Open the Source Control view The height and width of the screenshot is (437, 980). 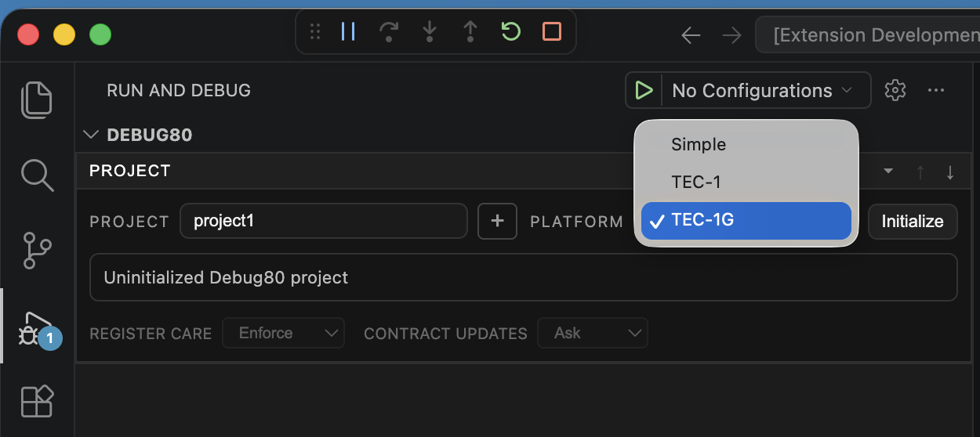[36, 250]
